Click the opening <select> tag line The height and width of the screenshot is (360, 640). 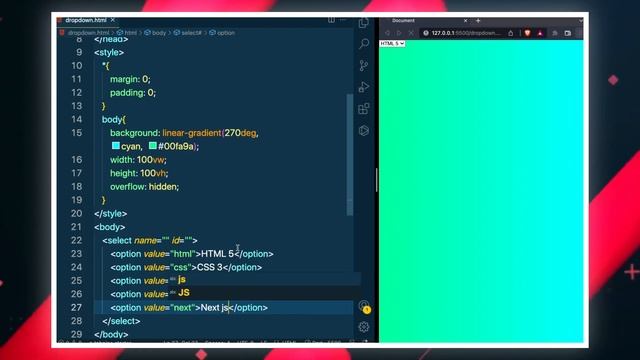(x=150, y=240)
